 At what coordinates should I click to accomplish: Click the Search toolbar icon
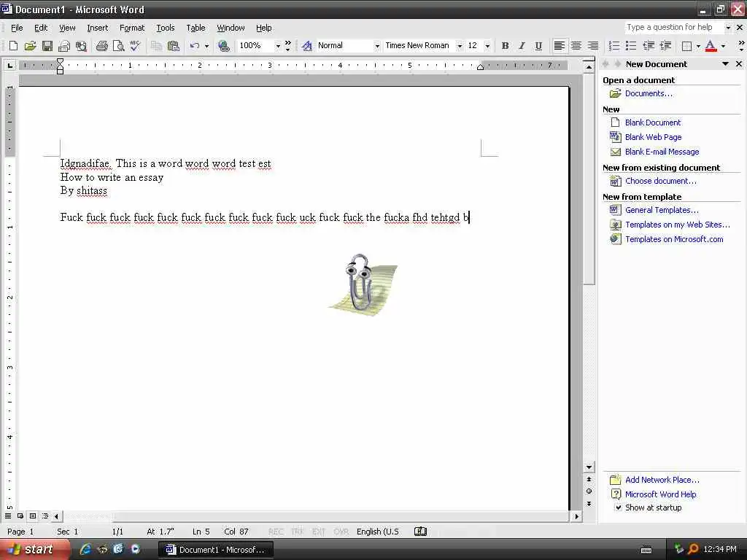81,46
